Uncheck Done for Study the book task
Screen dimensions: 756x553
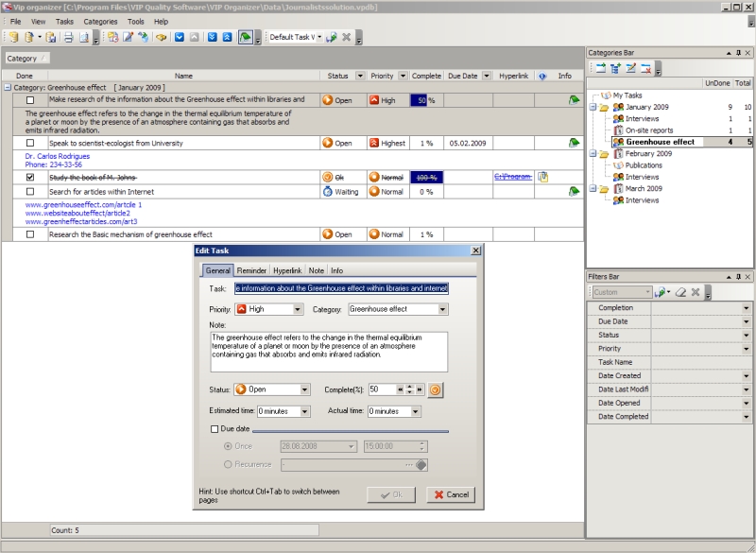click(30, 177)
